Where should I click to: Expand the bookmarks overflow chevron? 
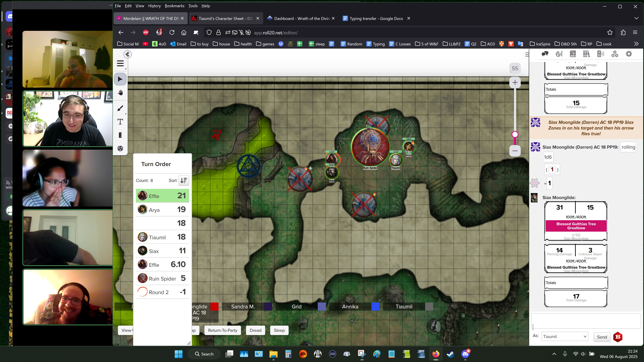click(636, 44)
